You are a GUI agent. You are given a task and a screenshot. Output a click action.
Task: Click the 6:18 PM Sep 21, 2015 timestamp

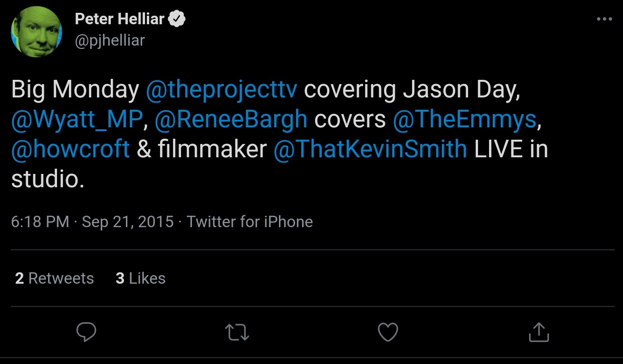click(x=92, y=221)
